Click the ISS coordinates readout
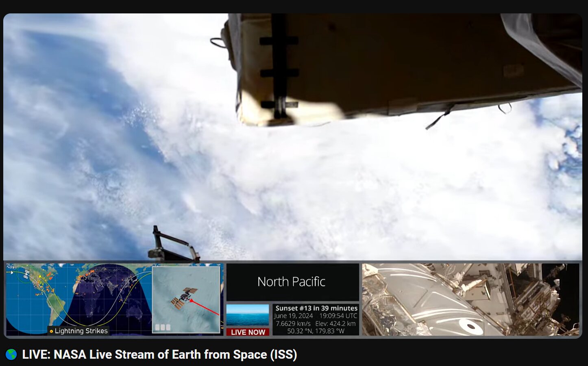 click(x=316, y=331)
